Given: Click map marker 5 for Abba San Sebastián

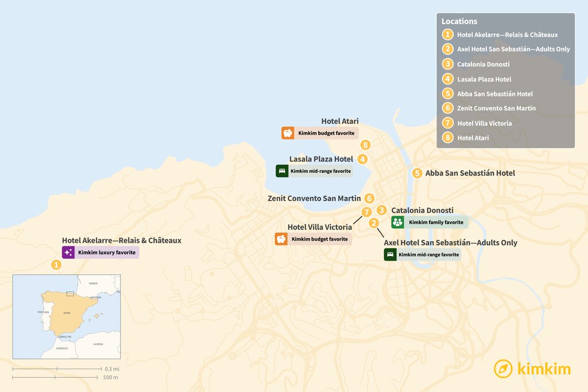Looking at the screenshot, I should point(417,173).
